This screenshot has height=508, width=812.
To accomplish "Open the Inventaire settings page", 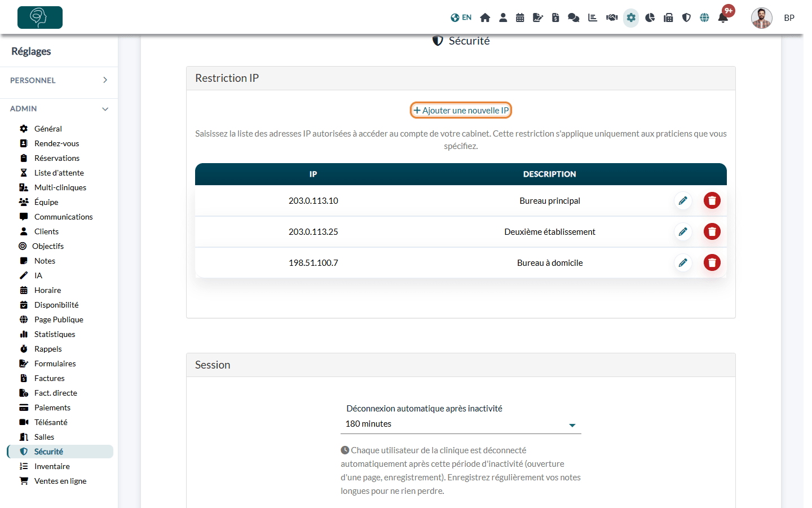I will tap(52, 466).
